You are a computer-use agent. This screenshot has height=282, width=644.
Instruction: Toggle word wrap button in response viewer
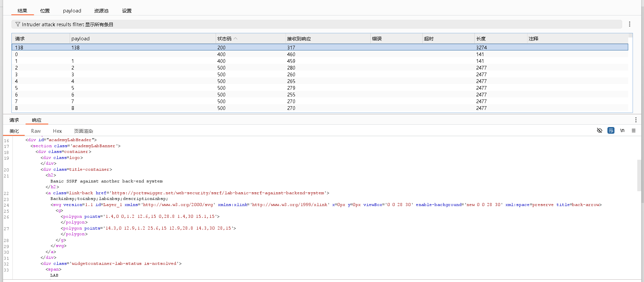(611, 130)
